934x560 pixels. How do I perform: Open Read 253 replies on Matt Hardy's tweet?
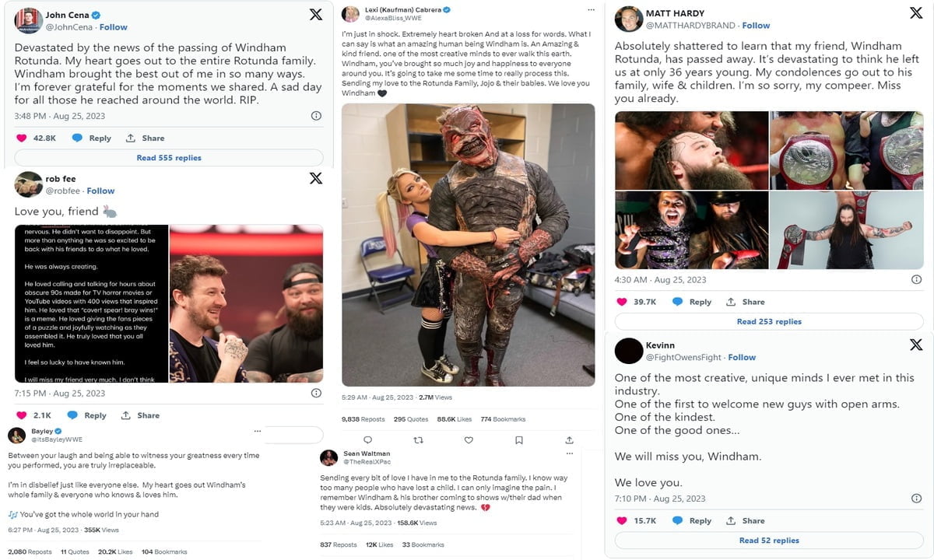point(769,321)
